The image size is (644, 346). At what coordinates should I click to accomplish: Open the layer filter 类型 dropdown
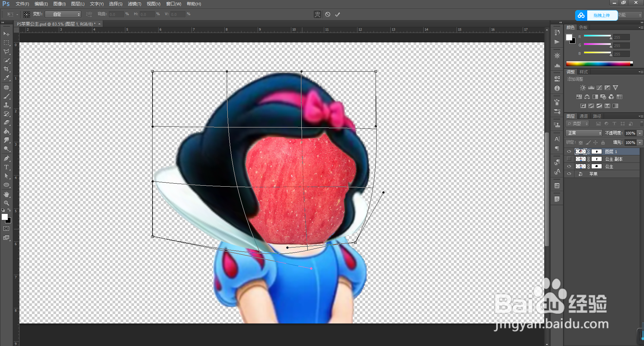point(577,124)
